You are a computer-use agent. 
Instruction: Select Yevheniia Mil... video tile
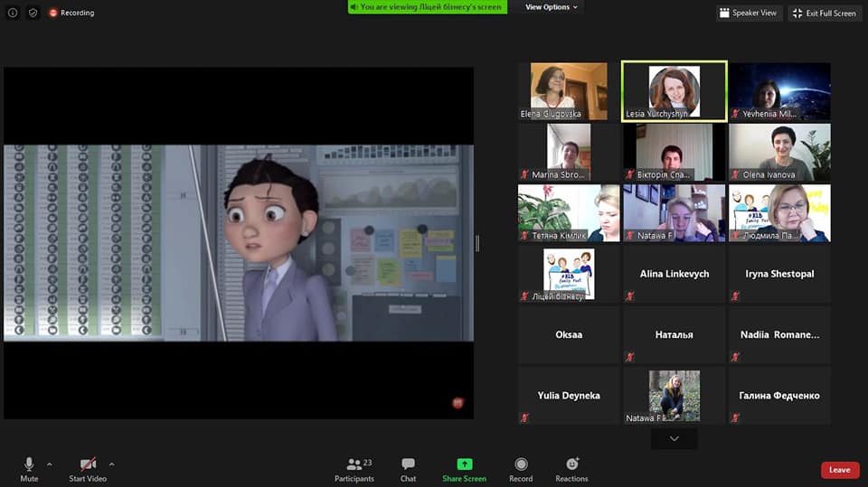click(x=779, y=91)
